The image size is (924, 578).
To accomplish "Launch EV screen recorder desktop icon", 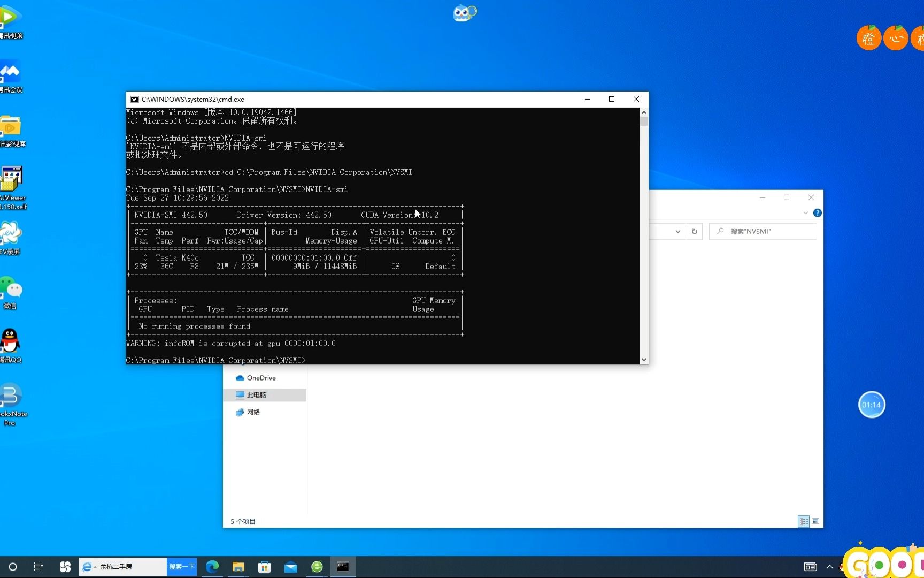I will tap(10, 238).
